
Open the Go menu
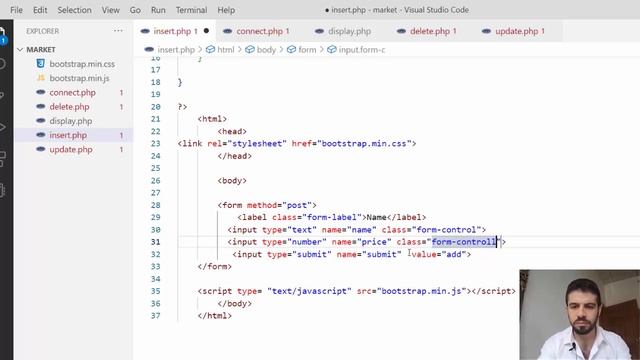(x=135, y=10)
